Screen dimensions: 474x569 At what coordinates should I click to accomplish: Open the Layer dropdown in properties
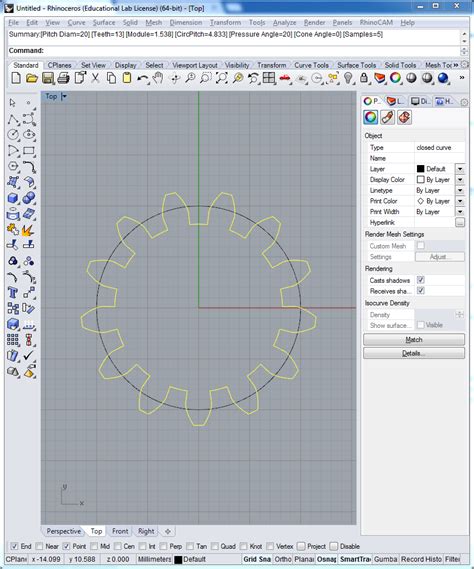click(x=460, y=169)
